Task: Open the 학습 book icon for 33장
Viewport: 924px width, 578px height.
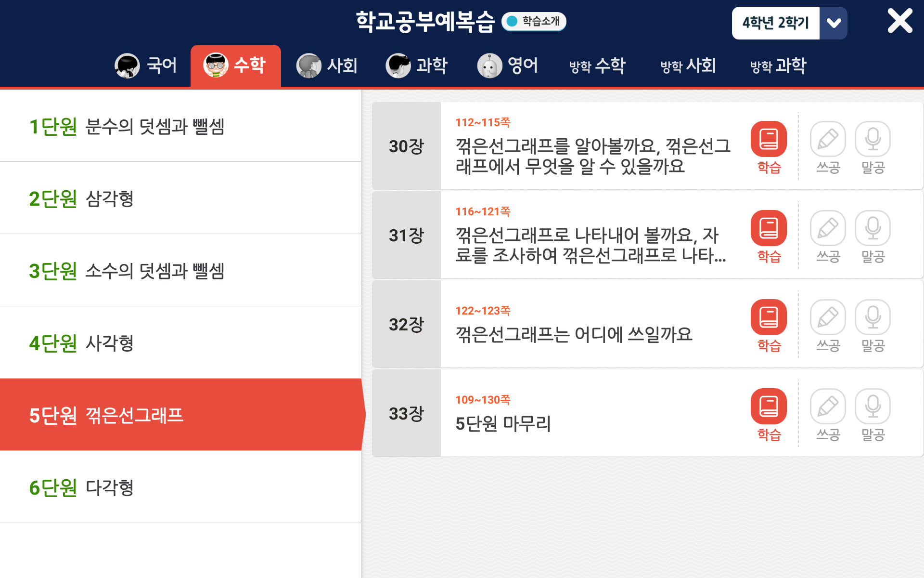Action: (x=769, y=407)
